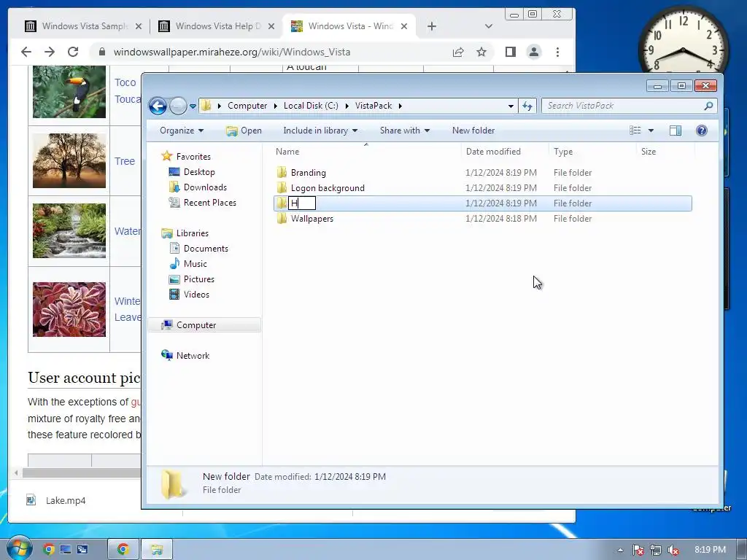Open Downloads in navigation pane
The height and width of the screenshot is (560, 747).
click(205, 187)
